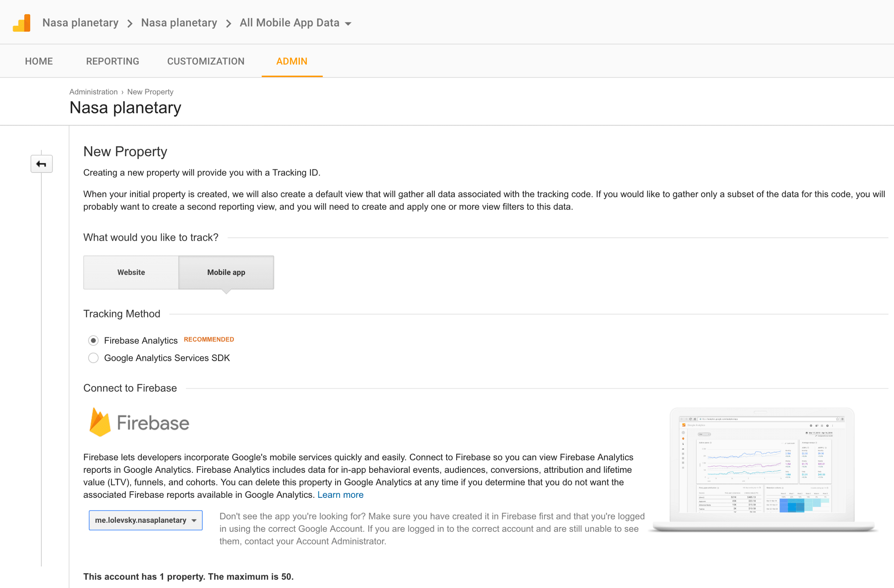Open me.lolevsky.nasaplanetary app dropdown

click(145, 520)
